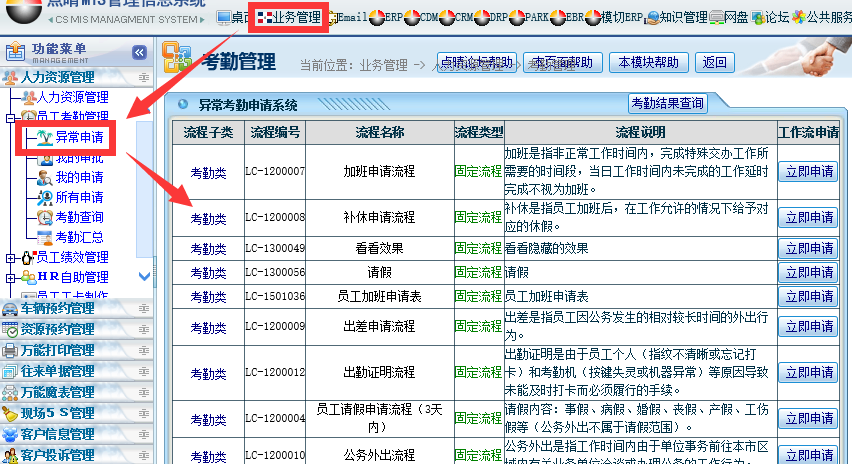Select 所有申请 in the sidebar tree

pos(78,197)
